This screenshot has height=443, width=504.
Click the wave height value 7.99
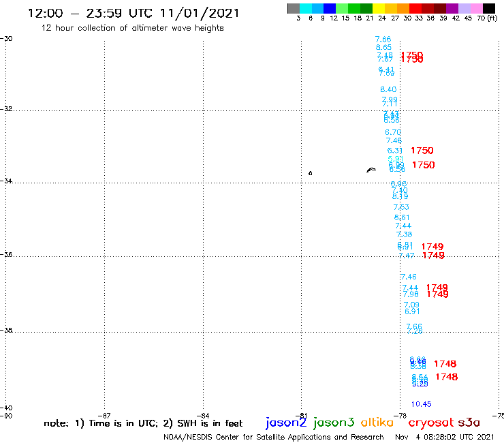(390, 100)
